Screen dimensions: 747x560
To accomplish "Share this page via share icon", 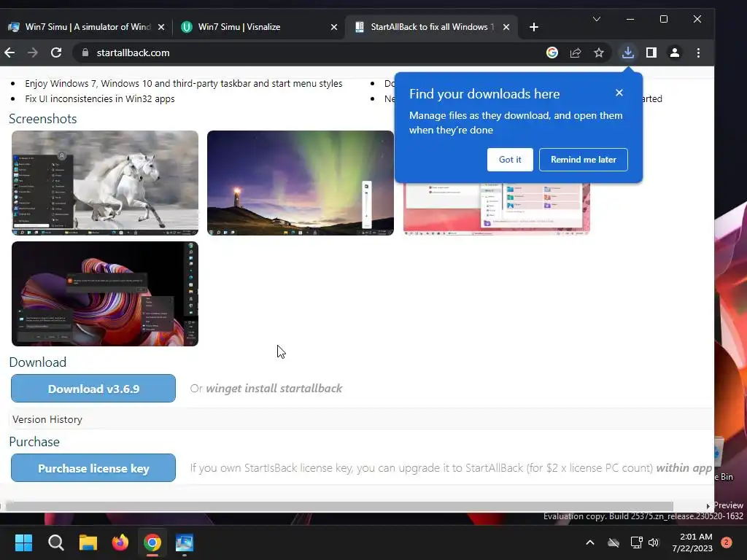I will (x=576, y=52).
